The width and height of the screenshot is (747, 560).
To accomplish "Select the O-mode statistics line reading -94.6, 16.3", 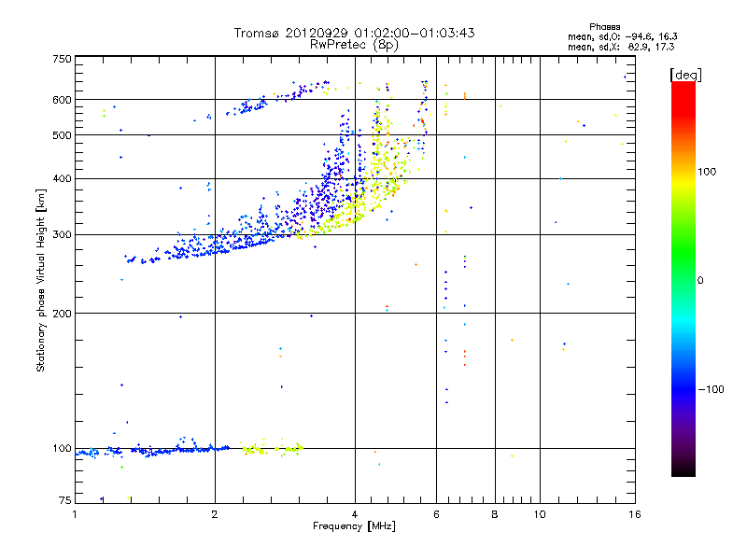I will click(x=622, y=36).
